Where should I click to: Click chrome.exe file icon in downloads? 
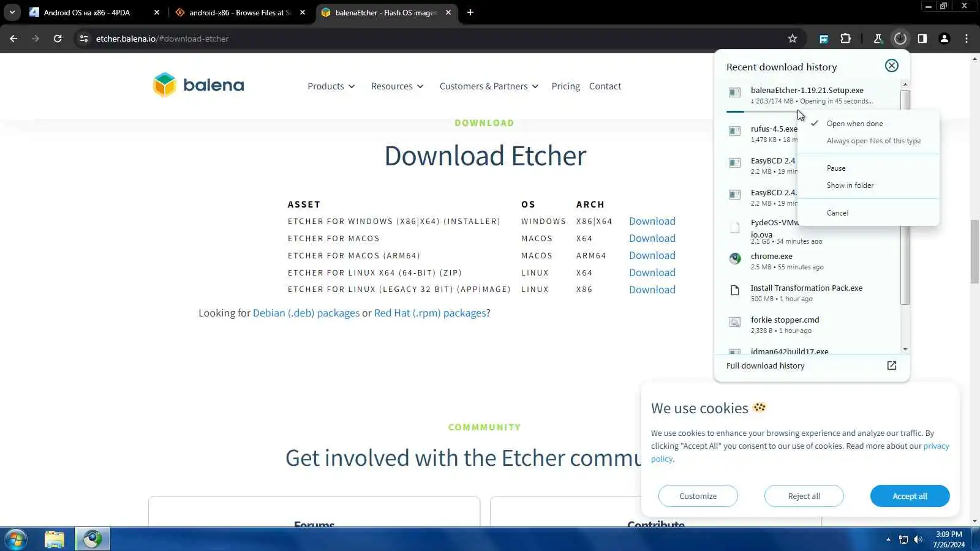point(734,258)
